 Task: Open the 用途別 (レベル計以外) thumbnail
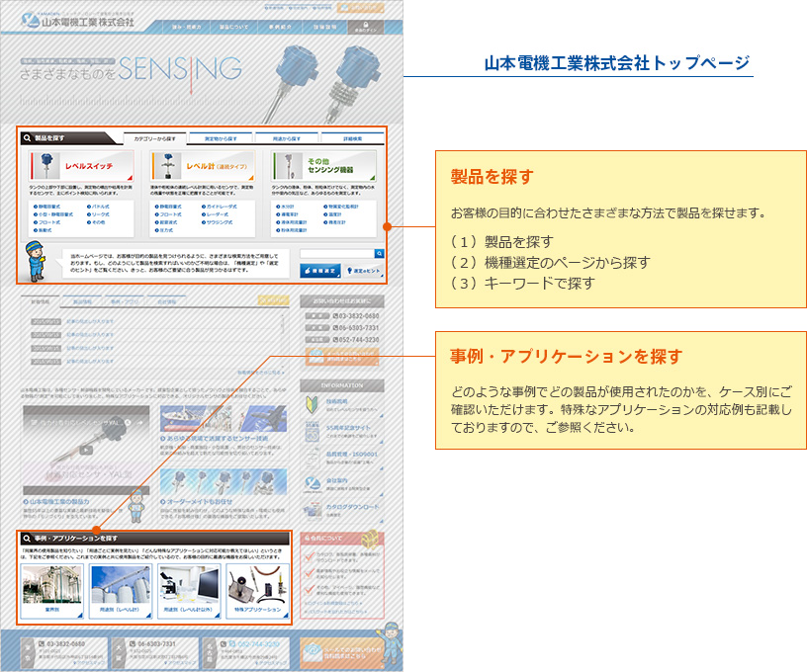click(x=187, y=589)
